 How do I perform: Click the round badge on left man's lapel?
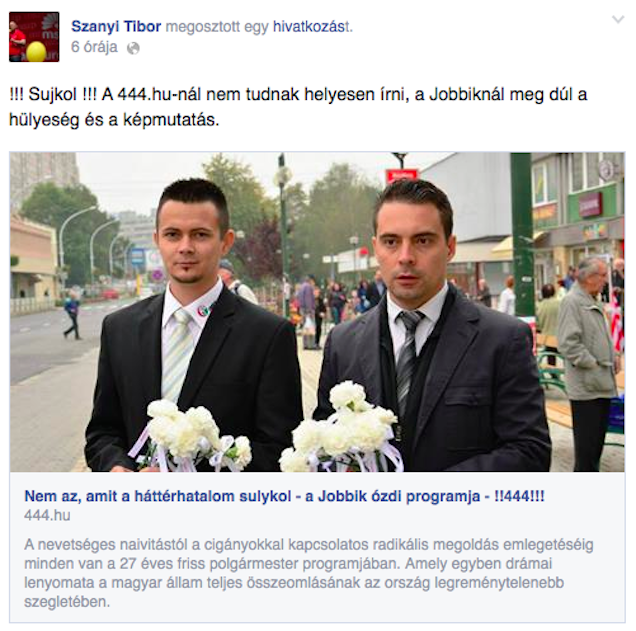pos(204,311)
